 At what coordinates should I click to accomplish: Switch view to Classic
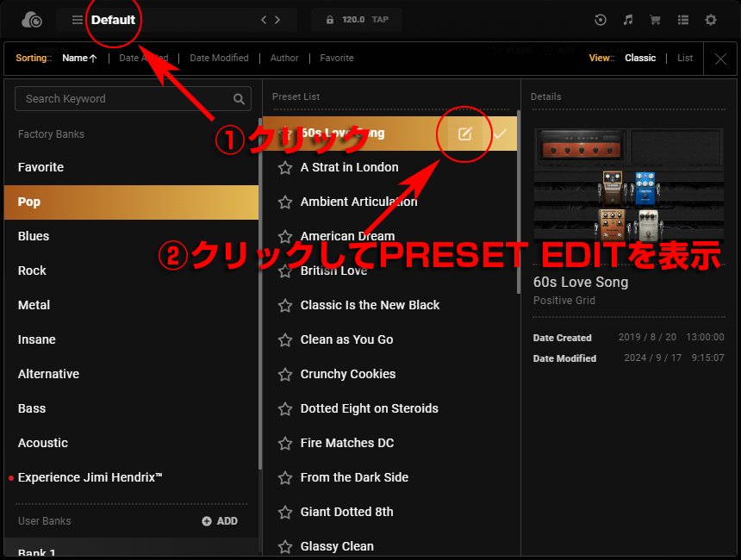pyautogui.click(x=640, y=58)
